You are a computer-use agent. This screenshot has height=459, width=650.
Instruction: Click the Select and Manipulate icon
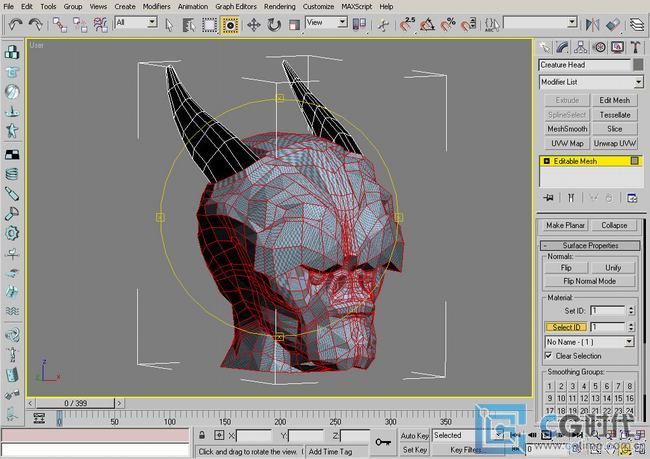(x=383, y=25)
